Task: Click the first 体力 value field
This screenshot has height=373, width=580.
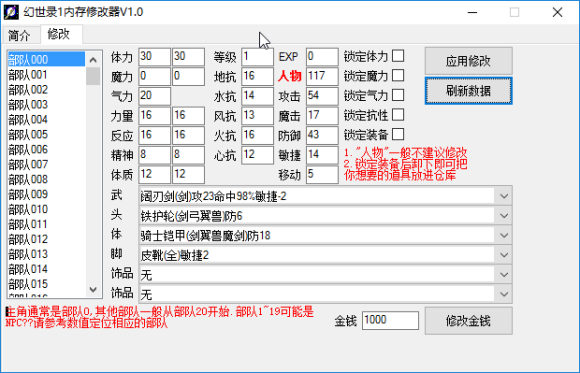Action: (155, 57)
